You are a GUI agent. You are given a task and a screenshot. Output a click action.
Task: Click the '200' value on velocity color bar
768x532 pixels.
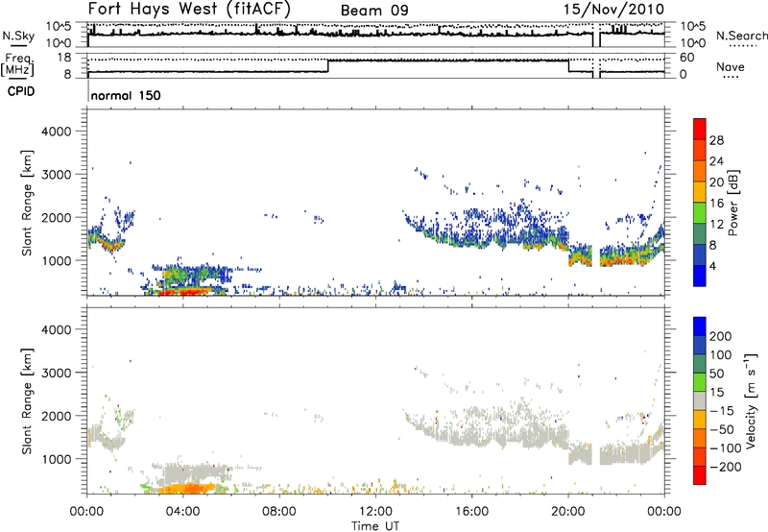(721, 336)
